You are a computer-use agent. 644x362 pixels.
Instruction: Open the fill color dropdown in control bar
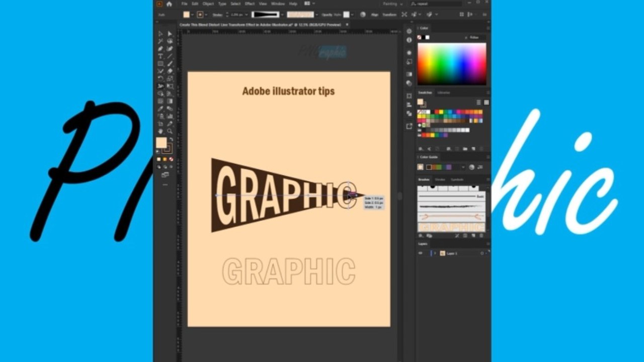192,15
